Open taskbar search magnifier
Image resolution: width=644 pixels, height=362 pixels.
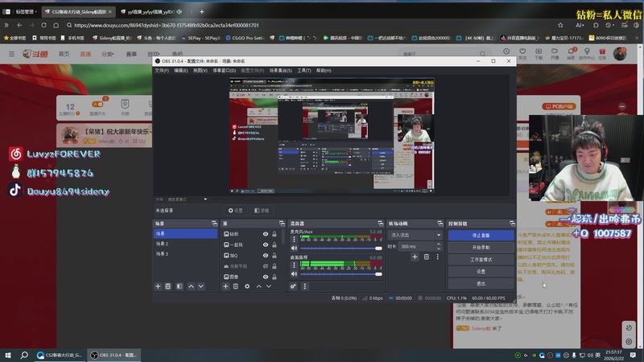[24, 355]
